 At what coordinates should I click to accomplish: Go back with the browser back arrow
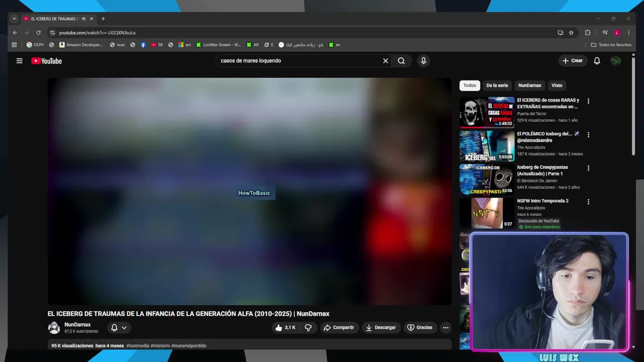(15, 33)
